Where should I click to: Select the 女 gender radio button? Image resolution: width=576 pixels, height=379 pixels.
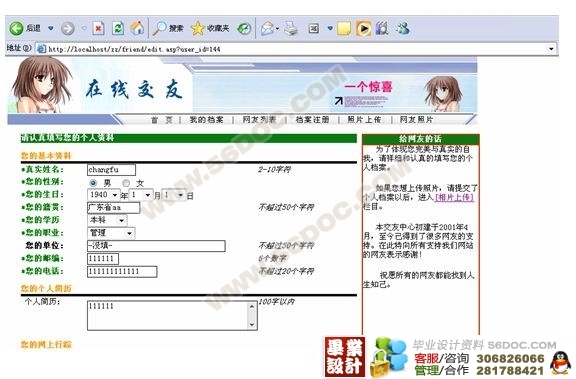click(126, 183)
